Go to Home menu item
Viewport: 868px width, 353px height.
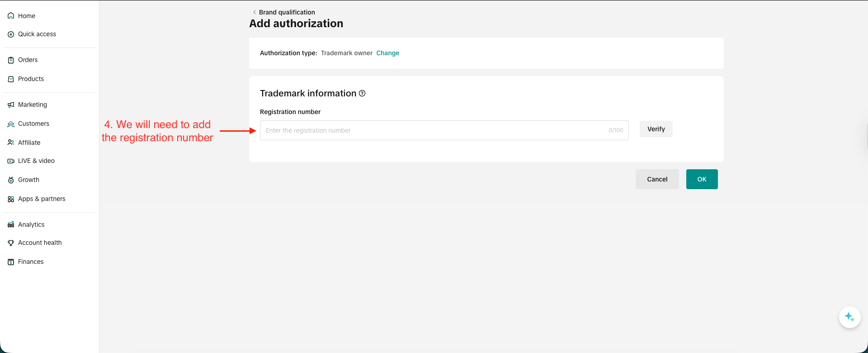(x=27, y=16)
